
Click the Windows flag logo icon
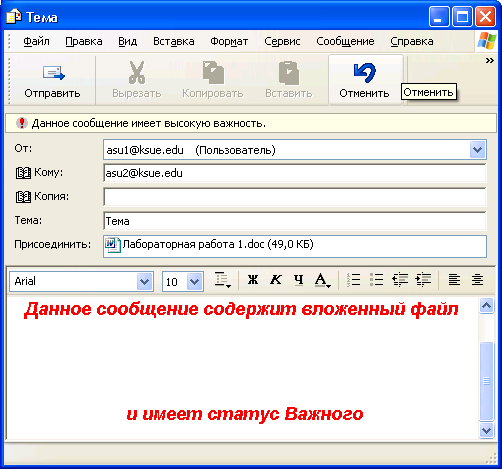coord(487,41)
